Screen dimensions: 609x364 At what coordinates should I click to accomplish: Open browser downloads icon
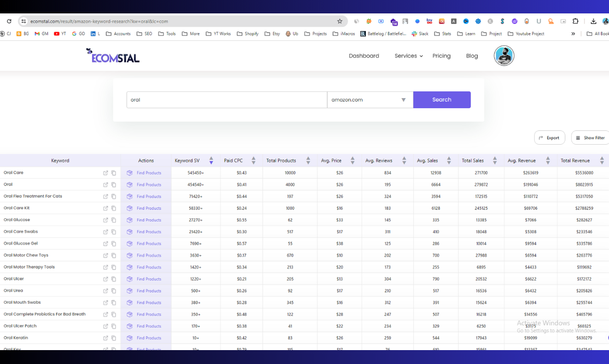pos(594,21)
